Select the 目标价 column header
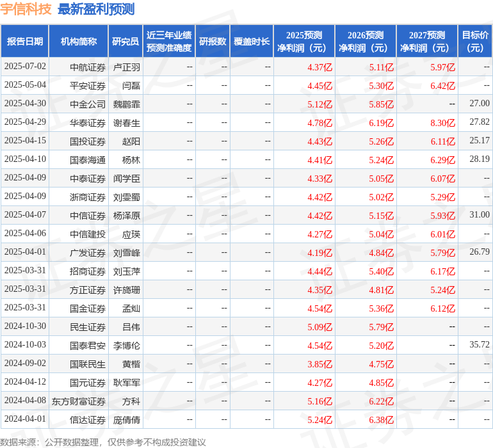 (475, 41)
